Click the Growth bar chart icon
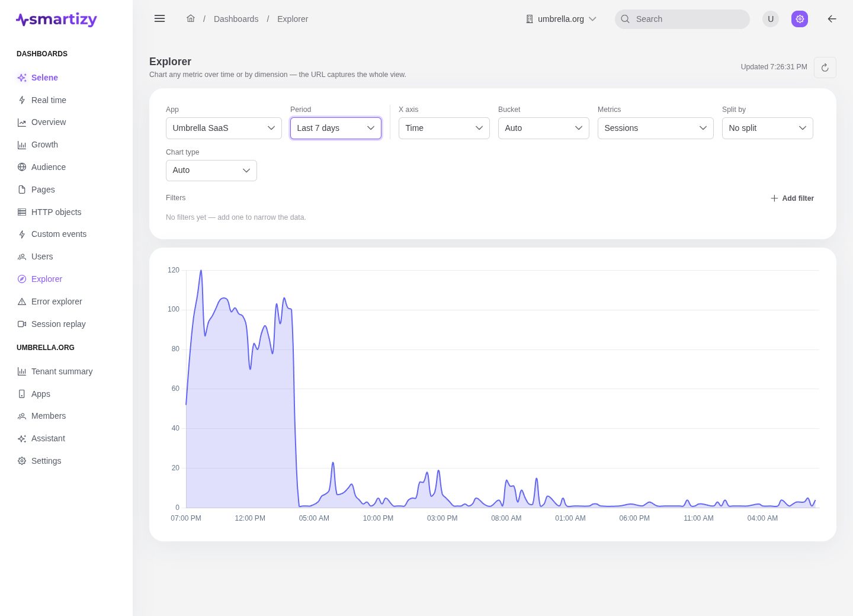The image size is (853, 616). click(22, 145)
